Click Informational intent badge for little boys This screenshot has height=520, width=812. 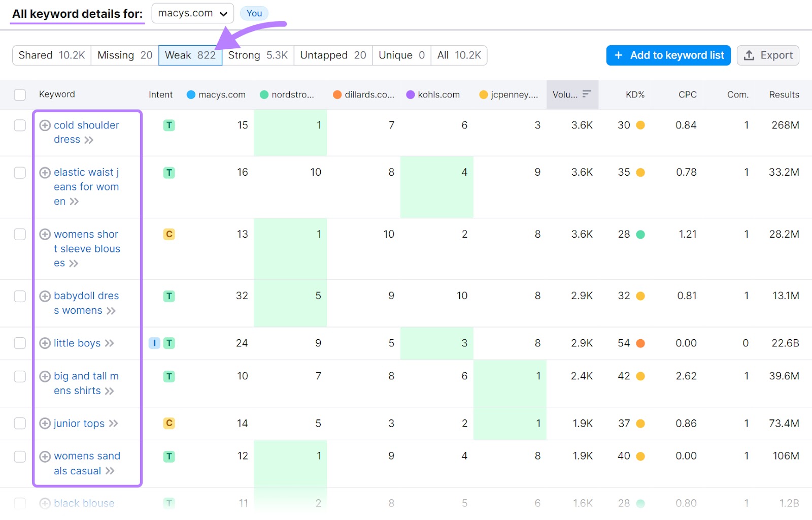[154, 343]
